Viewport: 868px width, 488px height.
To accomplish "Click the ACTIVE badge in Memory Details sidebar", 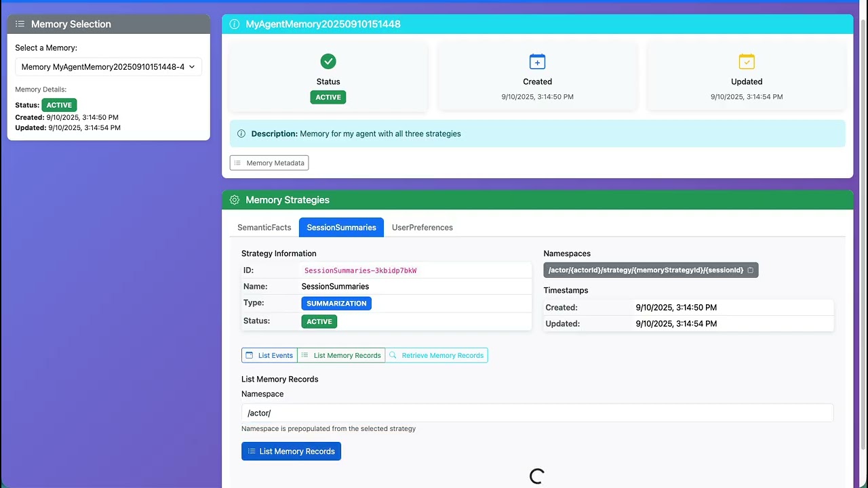I will click(59, 105).
